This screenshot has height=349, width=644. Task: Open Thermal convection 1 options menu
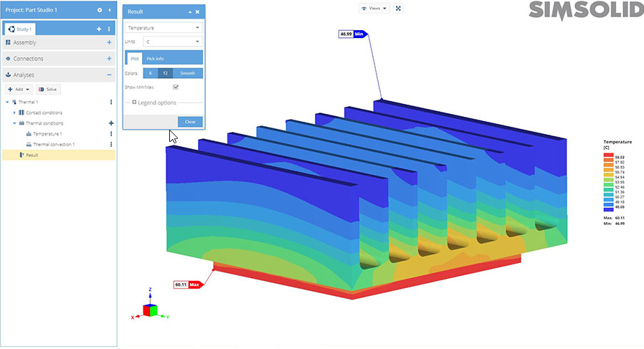[110, 145]
